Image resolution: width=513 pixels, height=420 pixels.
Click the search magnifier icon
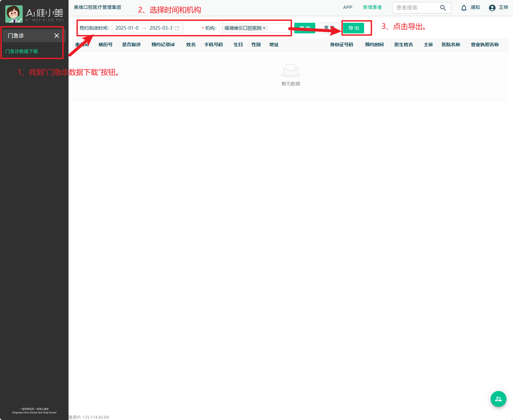click(x=443, y=8)
